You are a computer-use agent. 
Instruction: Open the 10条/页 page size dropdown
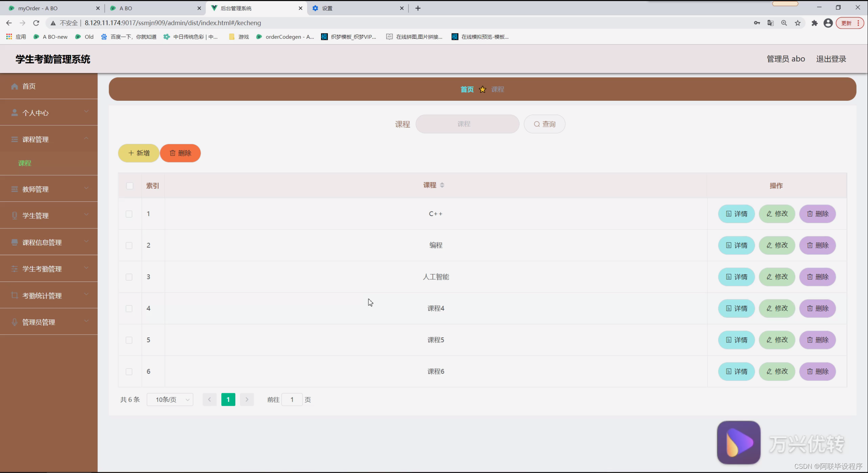[x=170, y=399]
